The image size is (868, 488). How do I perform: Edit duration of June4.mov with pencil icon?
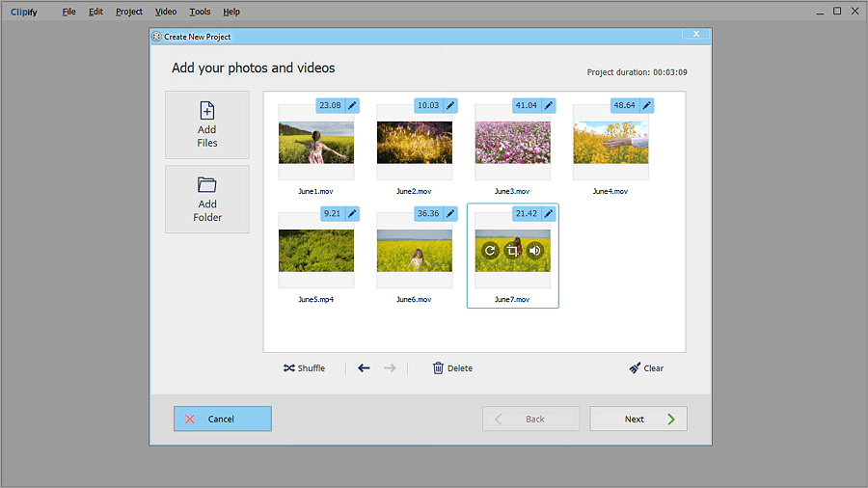click(646, 105)
